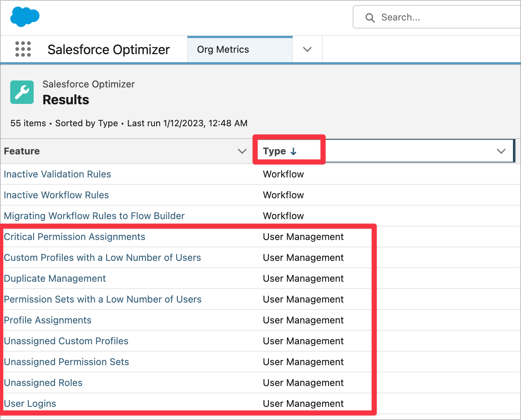Open Inactive Validation Rules link
The height and width of the screenshot is (420, 521).
(57, 174)
